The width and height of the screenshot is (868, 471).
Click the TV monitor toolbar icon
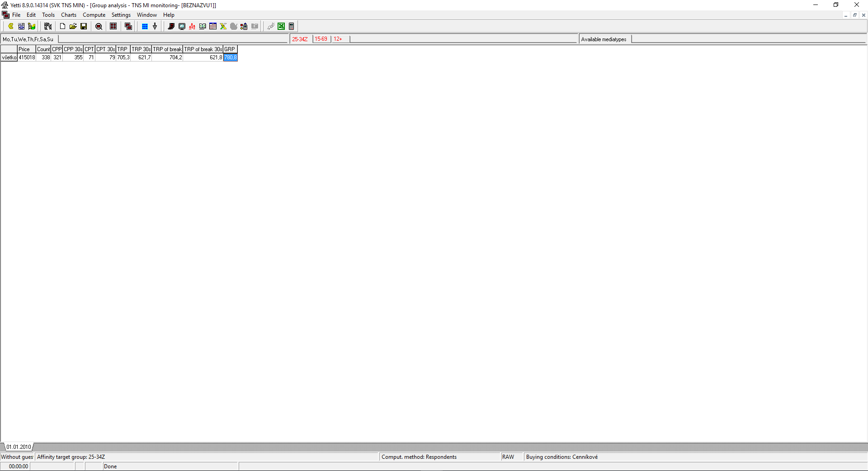coord(182,26)
